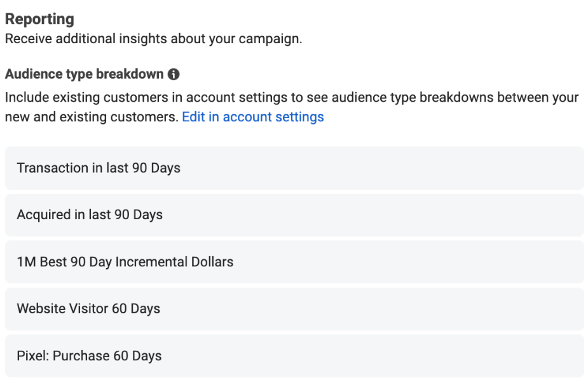Click the Receive additional insights description text

pos(153,39)
